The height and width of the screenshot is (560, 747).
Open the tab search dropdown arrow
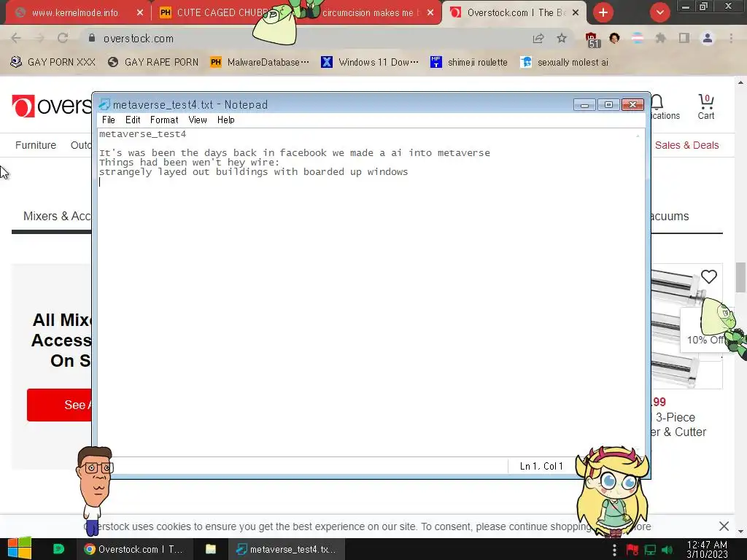(x=659, y=12)
